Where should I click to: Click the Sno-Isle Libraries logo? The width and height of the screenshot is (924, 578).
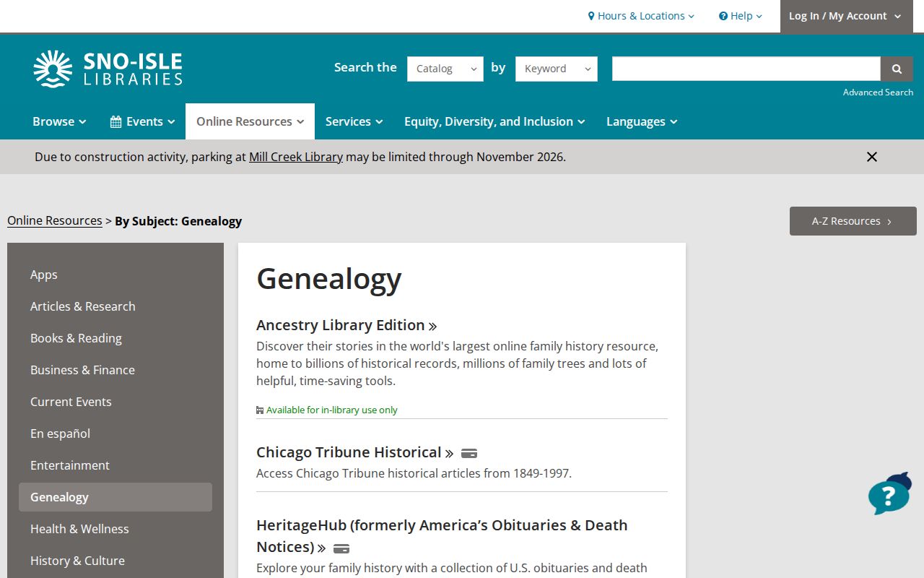click(108, 69)
